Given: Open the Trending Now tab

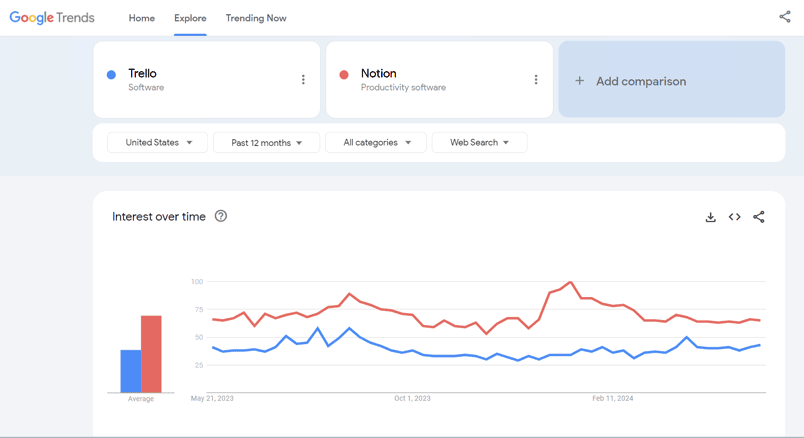Looking at the screenshot, I should [256, 18].
